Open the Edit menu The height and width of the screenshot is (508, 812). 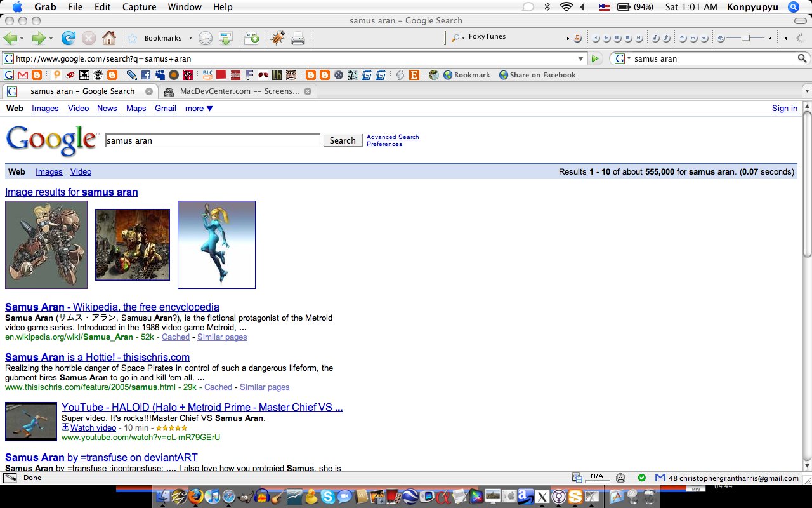click(x=102, y=7)
